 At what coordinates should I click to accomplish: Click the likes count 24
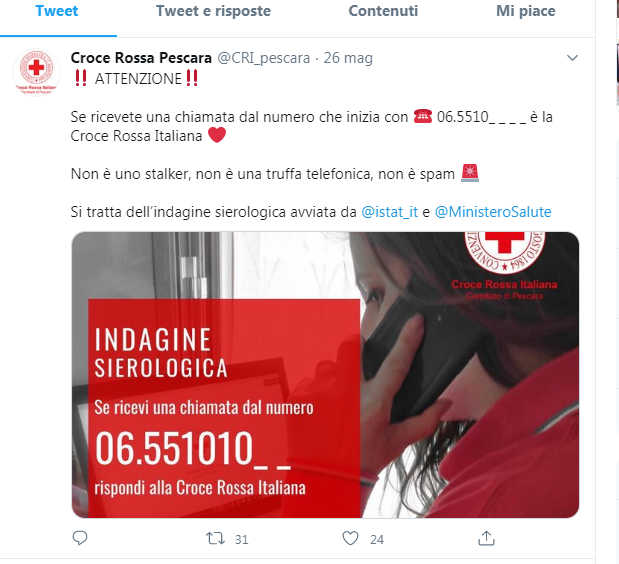click(377, 540)
